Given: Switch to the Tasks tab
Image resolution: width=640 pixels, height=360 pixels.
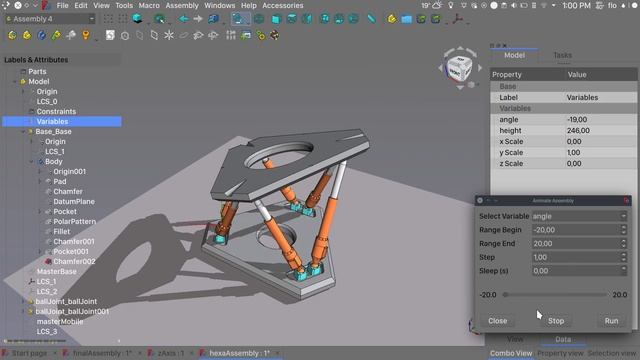Looking at the screenshot, I should tap(562, 55).
